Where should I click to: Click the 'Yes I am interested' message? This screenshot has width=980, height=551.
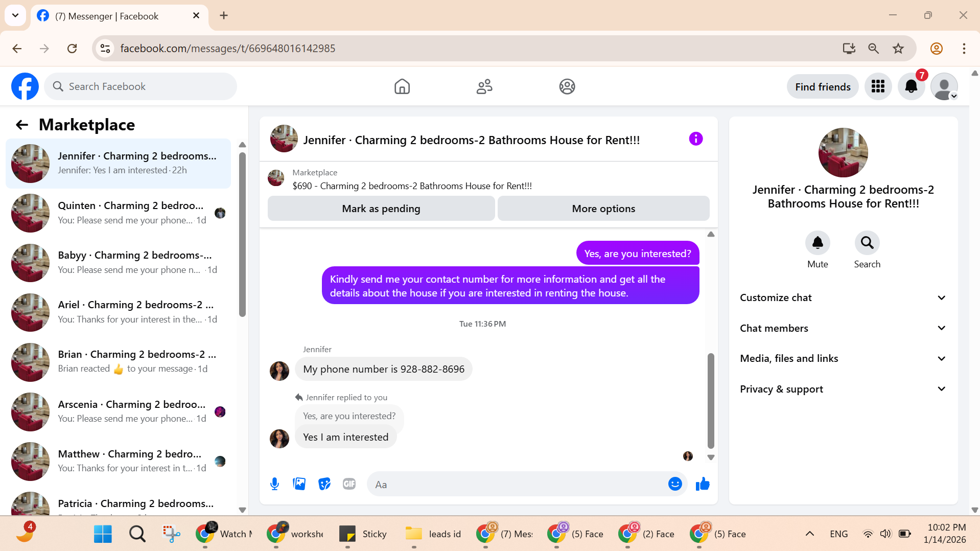(346, 437)
